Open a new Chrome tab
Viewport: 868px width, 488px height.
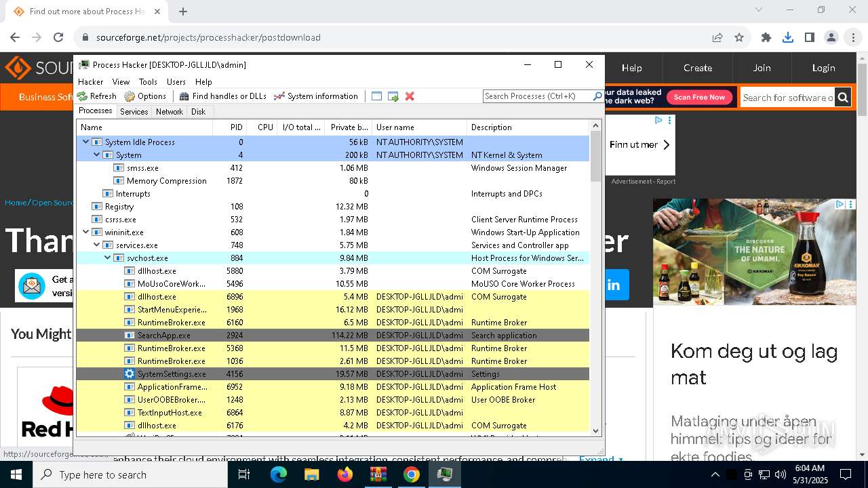pyautogui.click(x=183, y=11)
